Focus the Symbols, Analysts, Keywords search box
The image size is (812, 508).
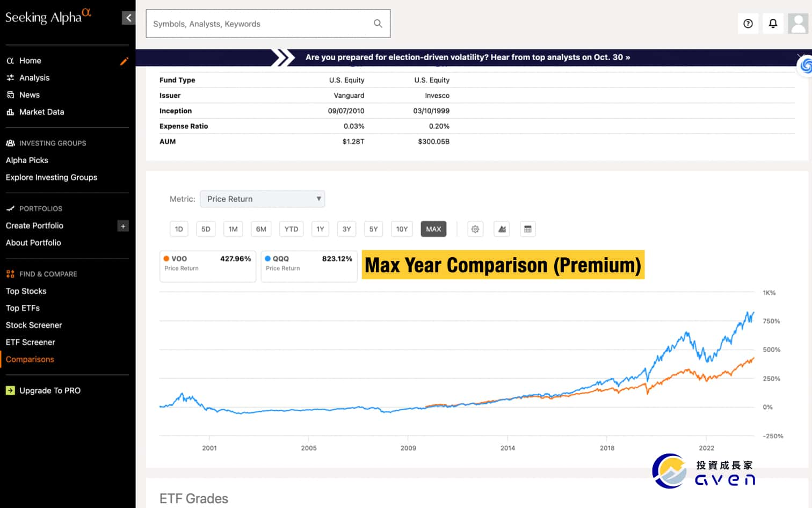coord(268,24)
